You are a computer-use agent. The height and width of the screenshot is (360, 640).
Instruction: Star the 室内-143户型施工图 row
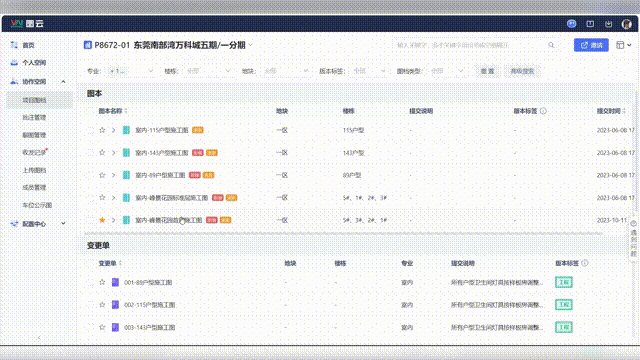pyautogui.click(x=102, y=153)
